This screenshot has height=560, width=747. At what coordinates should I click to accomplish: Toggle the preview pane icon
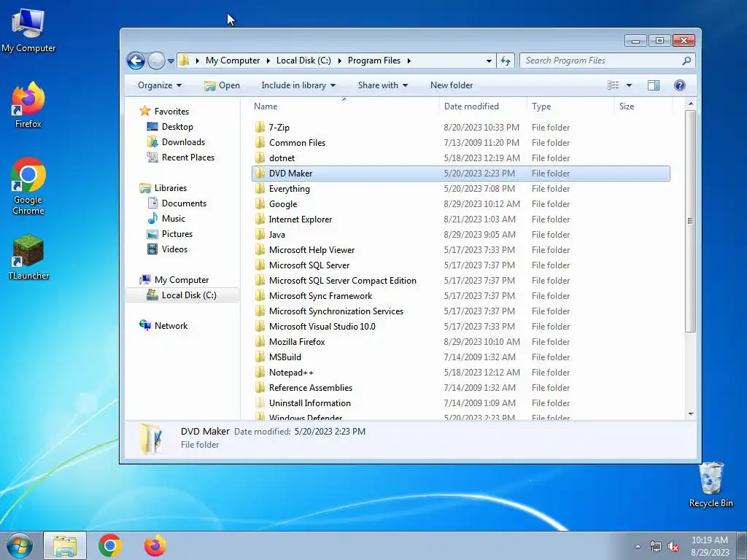coord(654,85)
